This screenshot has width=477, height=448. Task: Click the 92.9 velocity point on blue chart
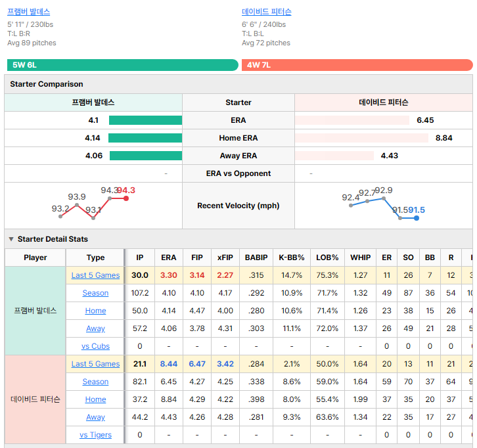click(x=384, y=198)
